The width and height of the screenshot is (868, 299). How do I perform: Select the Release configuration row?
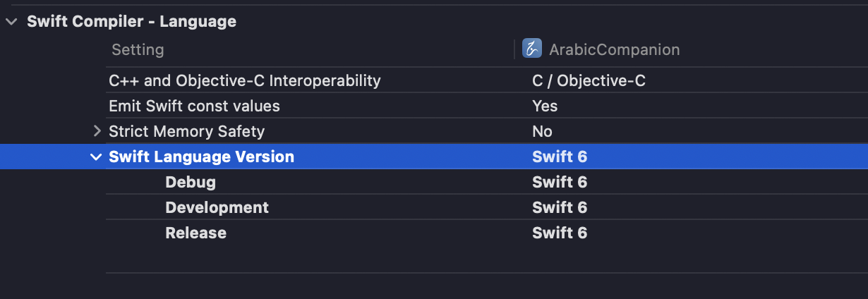tap(195, 233)
